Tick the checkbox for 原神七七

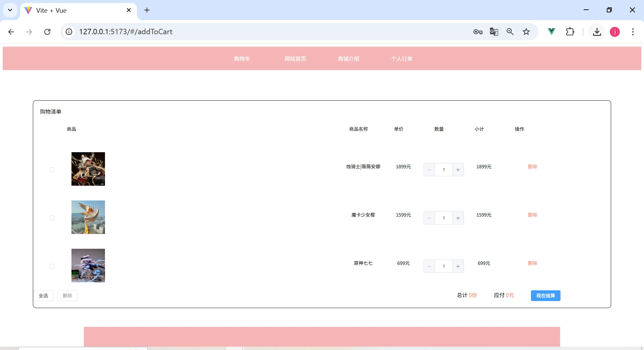point(52,266)
